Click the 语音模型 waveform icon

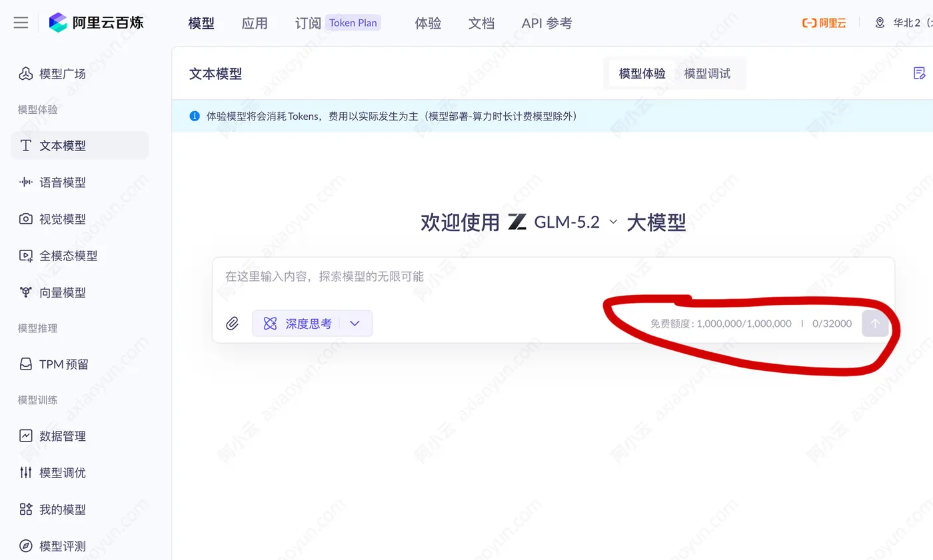(x=25, y=182)
